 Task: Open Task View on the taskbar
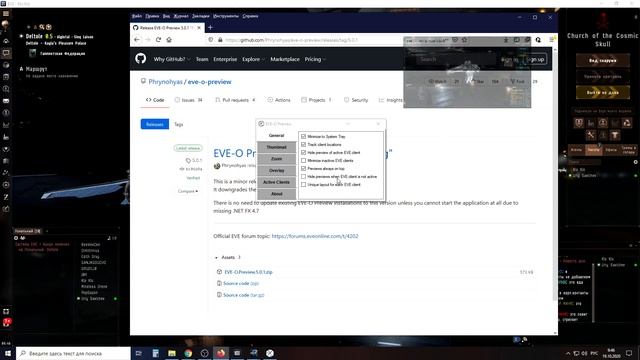pyautogui.click(x=139, y=353)
